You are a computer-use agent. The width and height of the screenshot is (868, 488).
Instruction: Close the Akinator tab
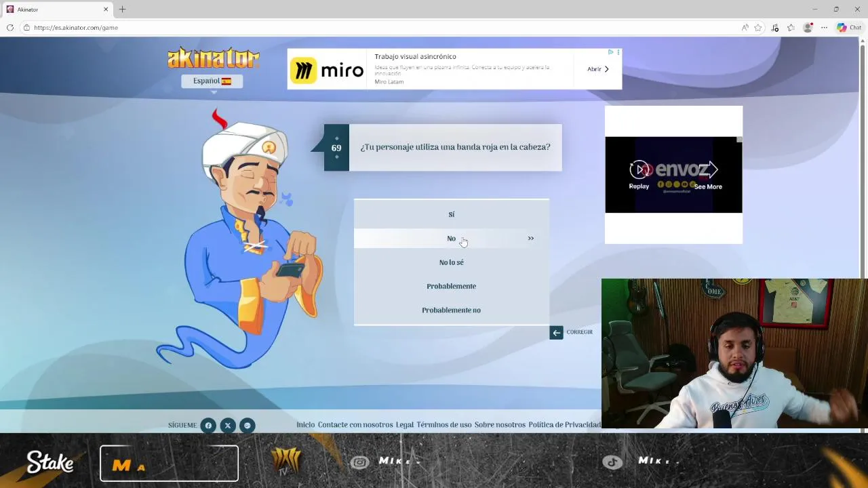[106, 9]
